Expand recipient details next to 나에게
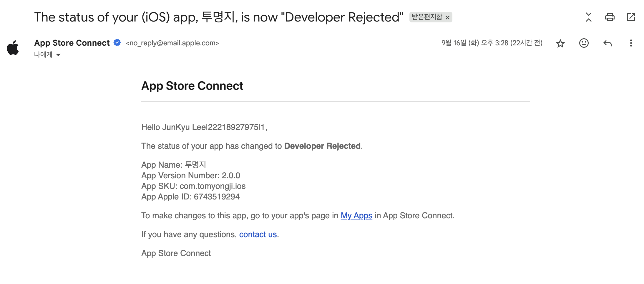The width and height of the screenshot is (644, 284). (x=58, y=55)
